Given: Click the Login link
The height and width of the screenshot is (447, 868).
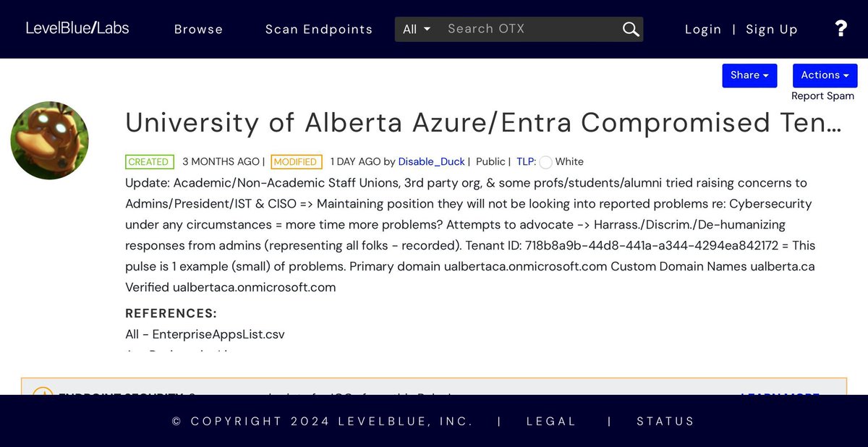Looking at the screenshot, I should pyautogui.click(x=703, y=29).
